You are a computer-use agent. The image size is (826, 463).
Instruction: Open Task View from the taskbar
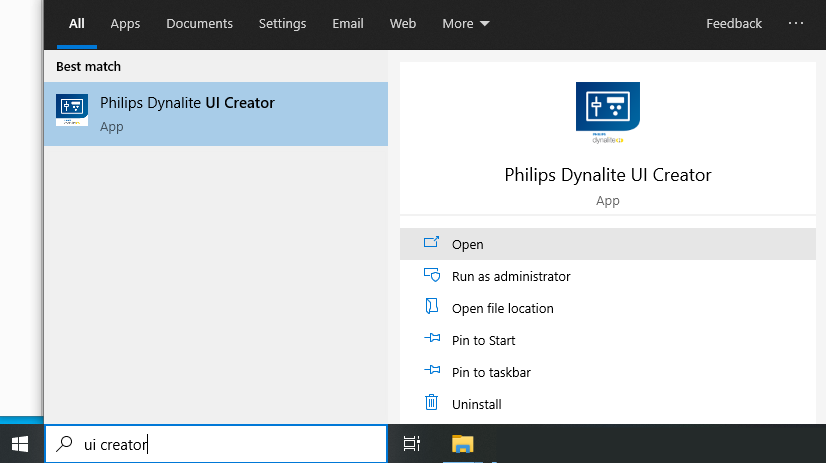point(411,444)
